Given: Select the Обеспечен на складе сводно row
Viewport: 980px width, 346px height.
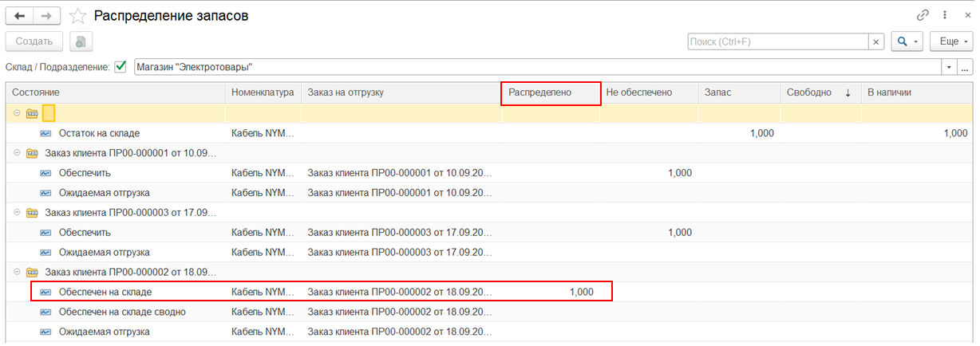Looking at the screenshot, I should point(489,312).
